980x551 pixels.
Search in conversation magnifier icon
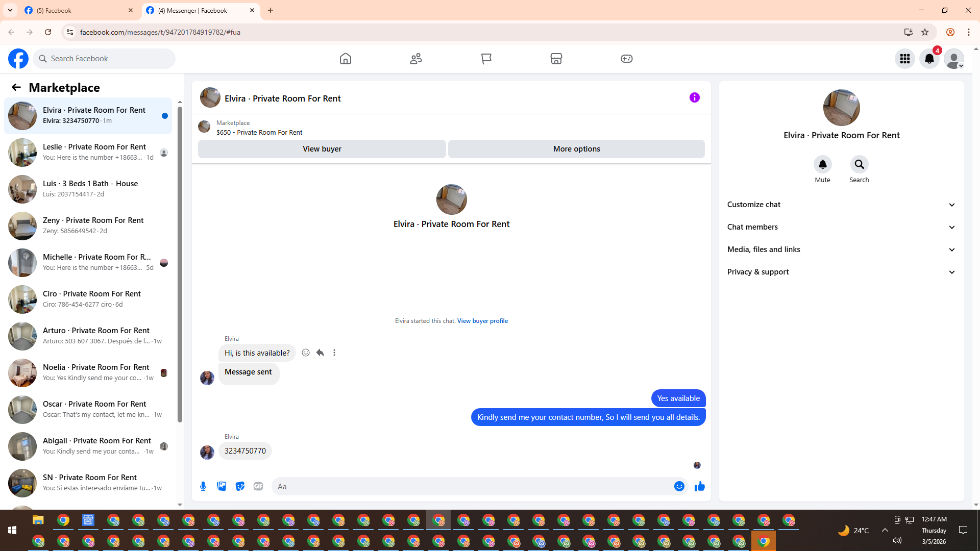click(x=860, y=164)
